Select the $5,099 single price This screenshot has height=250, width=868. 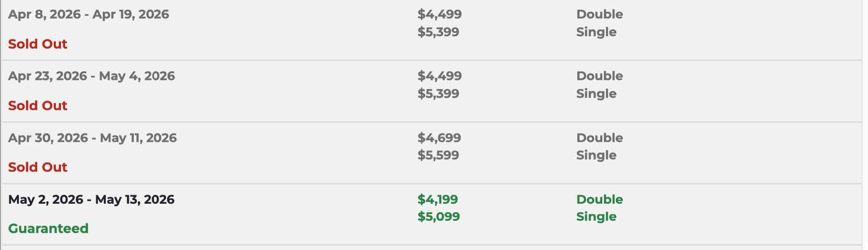pos(439,216)
